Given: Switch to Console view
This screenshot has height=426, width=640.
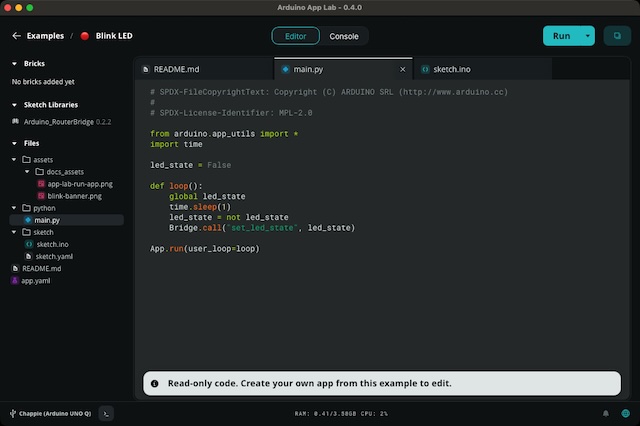Looking at the screenshot, I should 344,36.
